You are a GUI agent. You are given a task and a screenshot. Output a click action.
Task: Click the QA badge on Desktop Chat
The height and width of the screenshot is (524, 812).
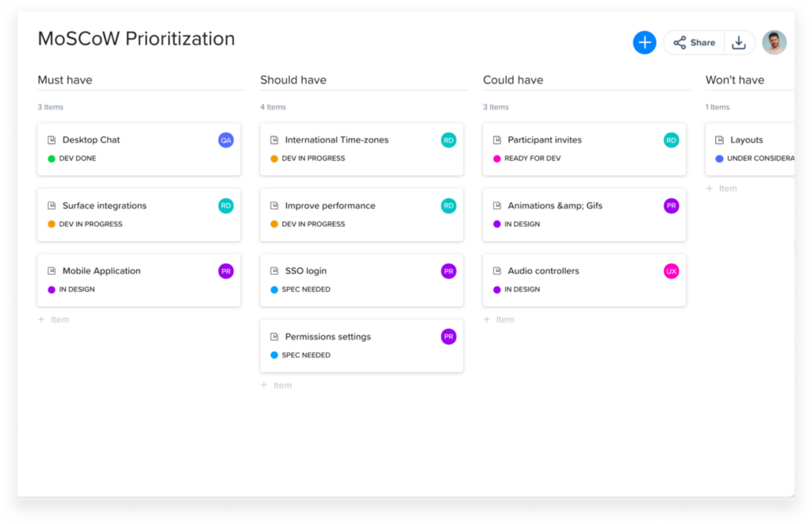coord(226,140)
